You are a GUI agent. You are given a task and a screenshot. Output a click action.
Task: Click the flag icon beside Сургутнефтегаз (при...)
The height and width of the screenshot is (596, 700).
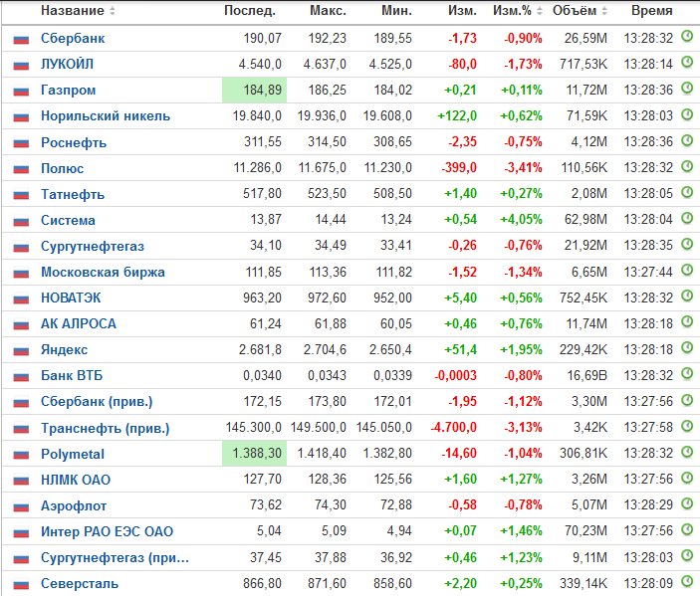pos(21,558)
